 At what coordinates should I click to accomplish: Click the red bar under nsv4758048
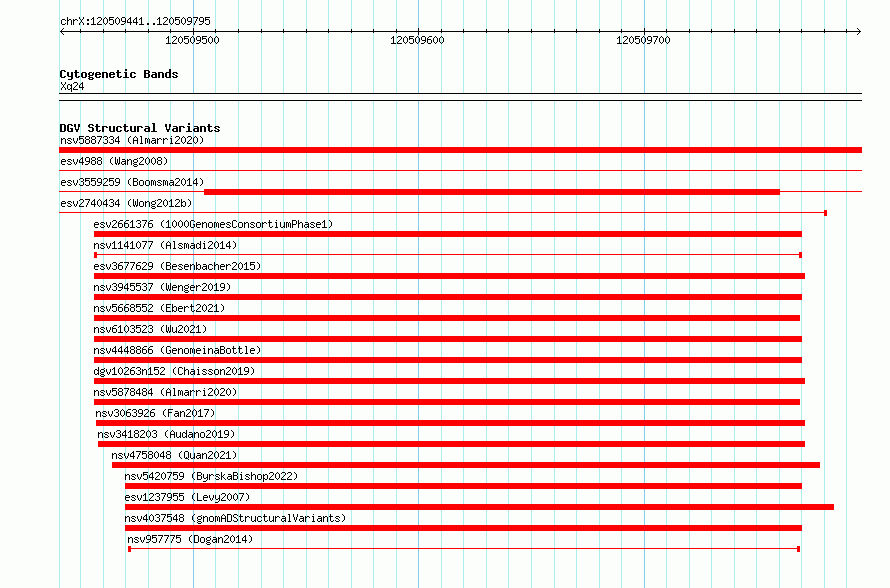click(x=466, y=465)
